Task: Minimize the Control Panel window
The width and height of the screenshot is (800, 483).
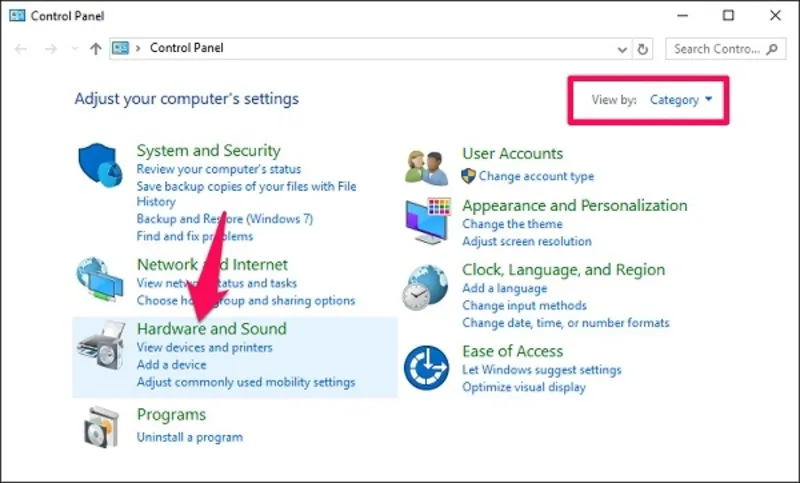Action: click(682, 15)
